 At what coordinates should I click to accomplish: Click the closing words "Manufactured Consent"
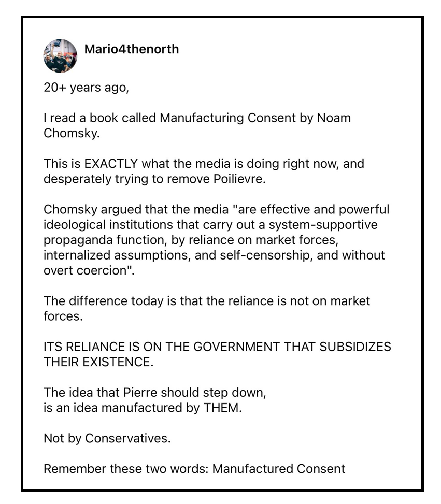tap(279, 469)
